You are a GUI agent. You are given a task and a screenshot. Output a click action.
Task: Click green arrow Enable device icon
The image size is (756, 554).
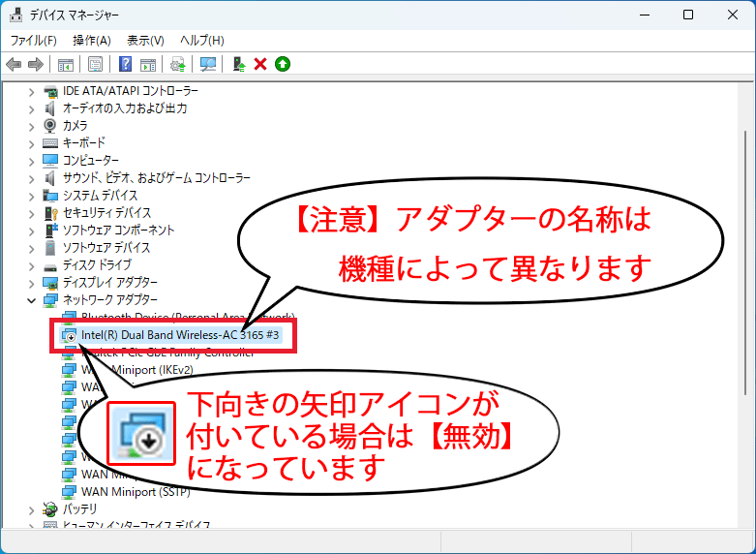click(282, 64)
